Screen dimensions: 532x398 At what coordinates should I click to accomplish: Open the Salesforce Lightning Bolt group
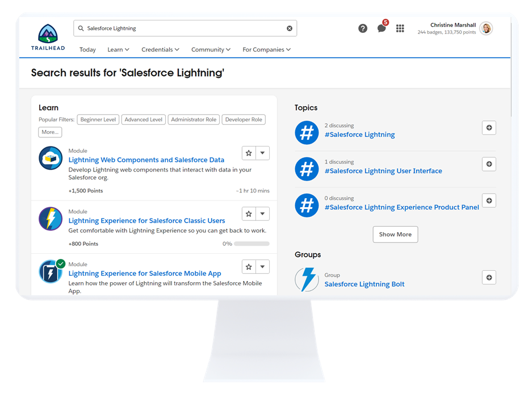coord(365,284)
